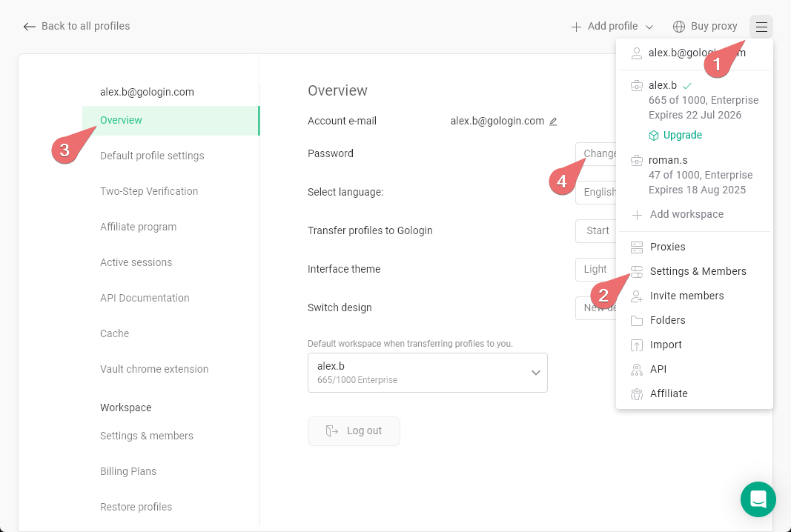Click the Upgrade cube icon
This screenshot has height=532, width=791.
(654, 136)
